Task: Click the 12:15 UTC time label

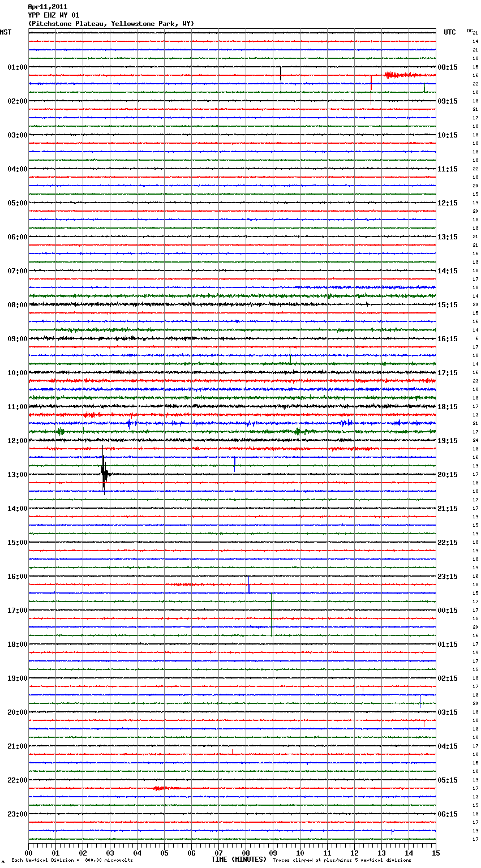Action: [x=448, y=203]
